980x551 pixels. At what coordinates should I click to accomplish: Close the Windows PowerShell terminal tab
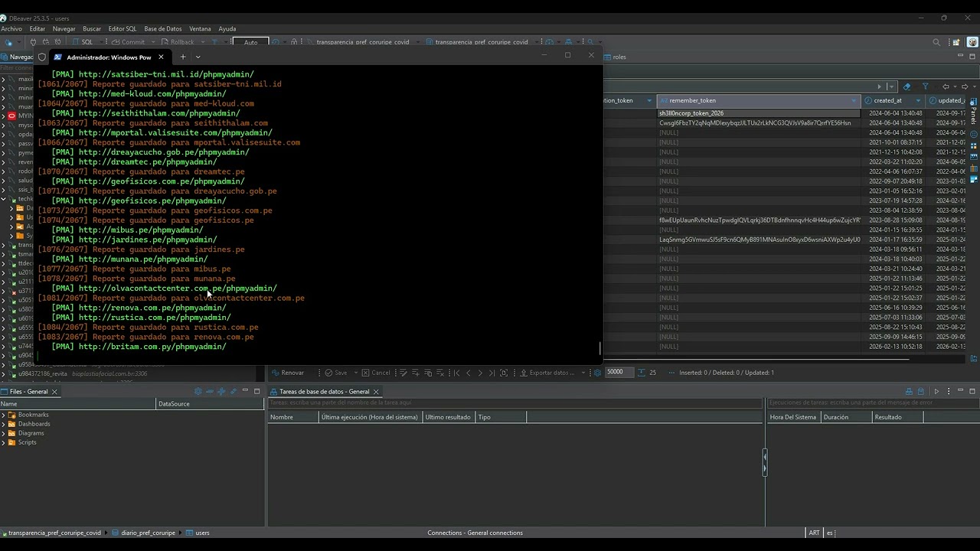[161, 57]
